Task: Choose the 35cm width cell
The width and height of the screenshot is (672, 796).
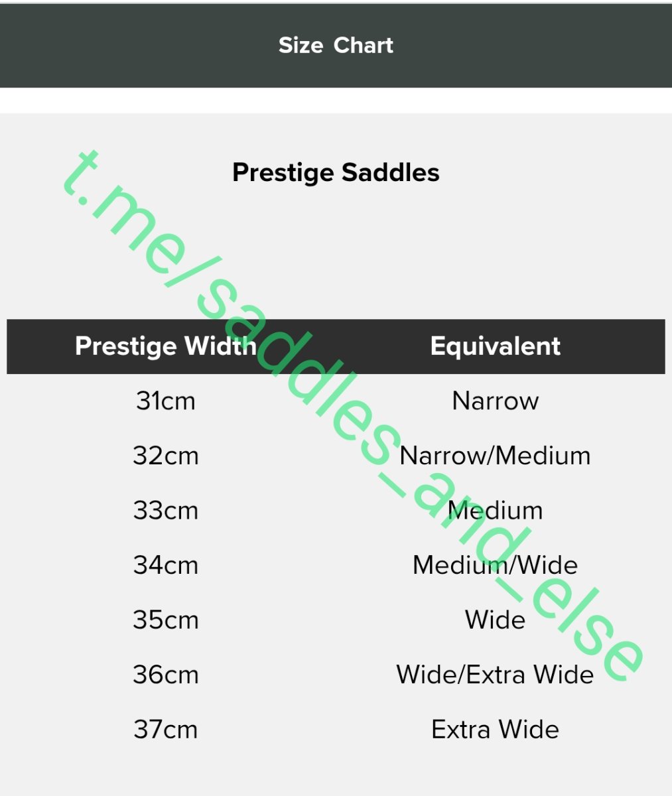Action: click(x=165, y=620)
